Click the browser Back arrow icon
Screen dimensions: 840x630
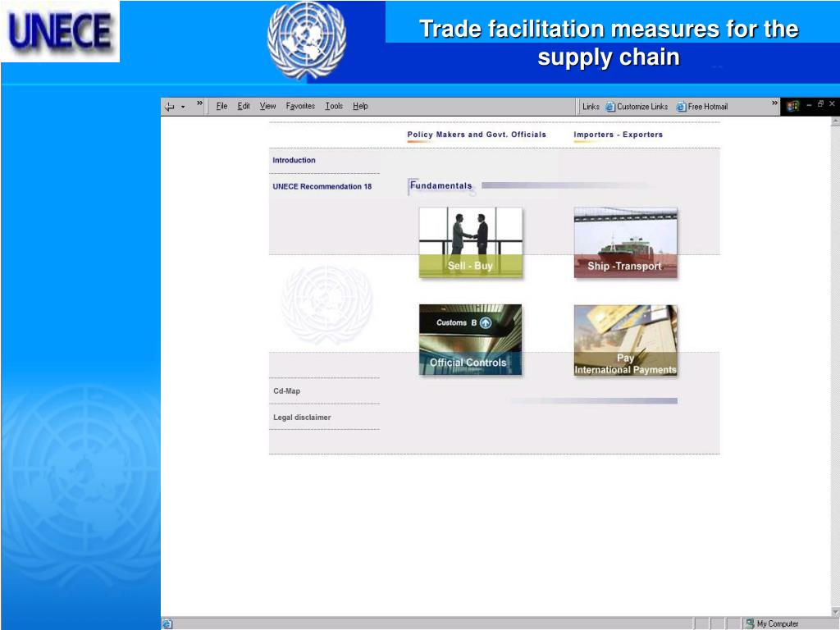coord(169,107)
